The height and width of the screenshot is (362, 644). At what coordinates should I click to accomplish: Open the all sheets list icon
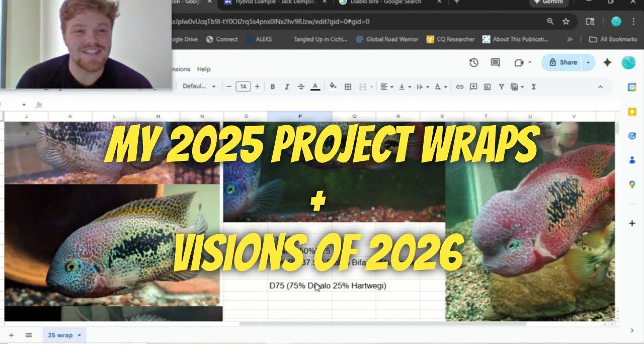(x=29, y=335)
